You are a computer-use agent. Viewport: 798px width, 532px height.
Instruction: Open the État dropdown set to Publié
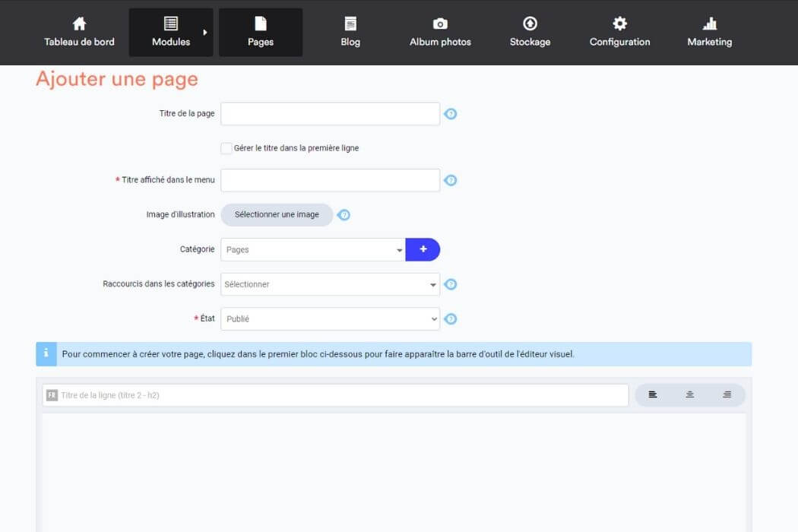(331, 318)
